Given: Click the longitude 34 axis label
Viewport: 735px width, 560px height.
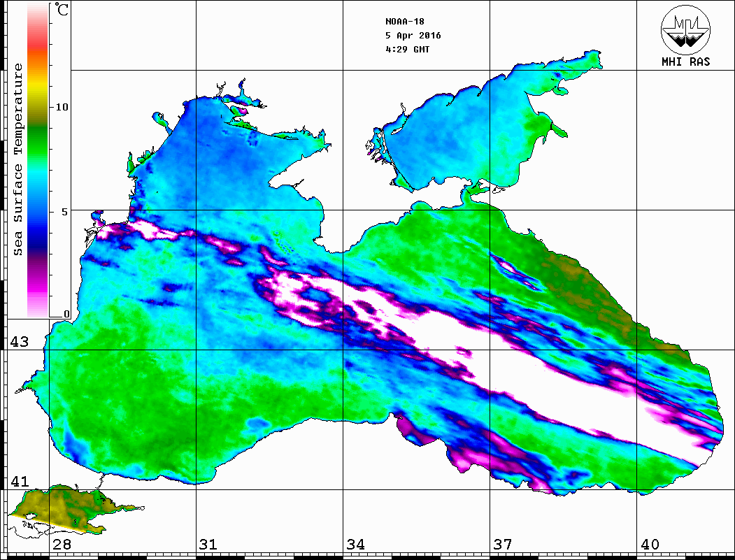Looking at the screenshot, I should [x=355, y=545].
